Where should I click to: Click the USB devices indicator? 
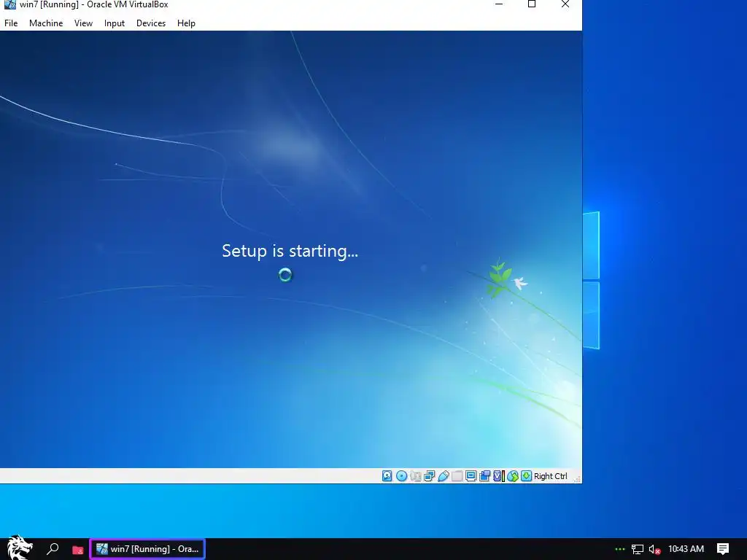[x=444, y=475]
